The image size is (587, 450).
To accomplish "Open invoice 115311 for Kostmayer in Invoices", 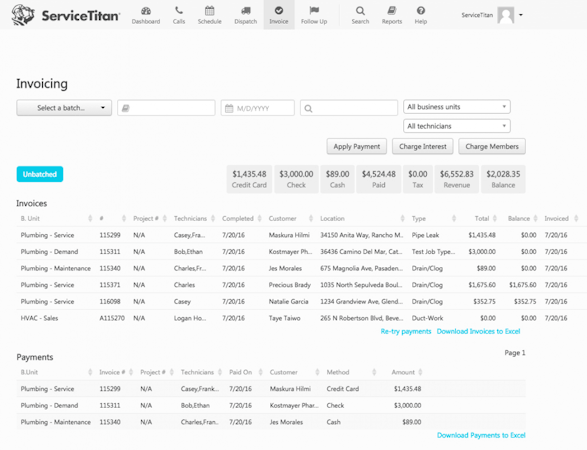I will click(x=110, y=252).
